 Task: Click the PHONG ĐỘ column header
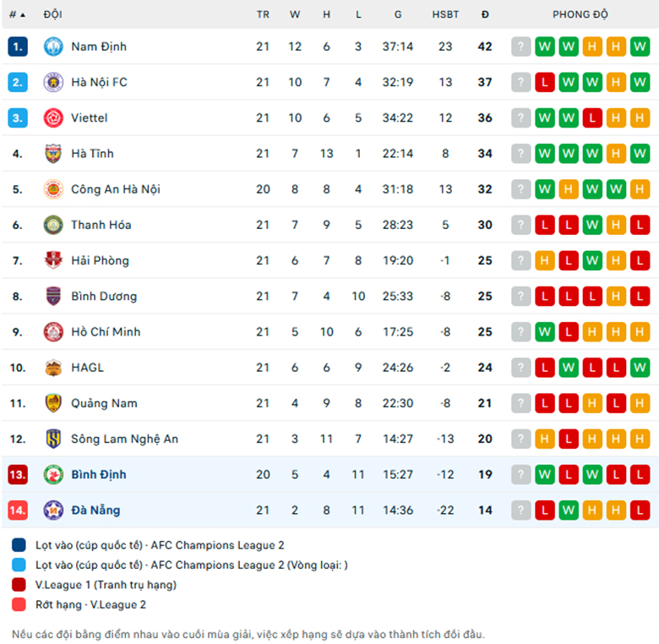[x=580, y=14]
